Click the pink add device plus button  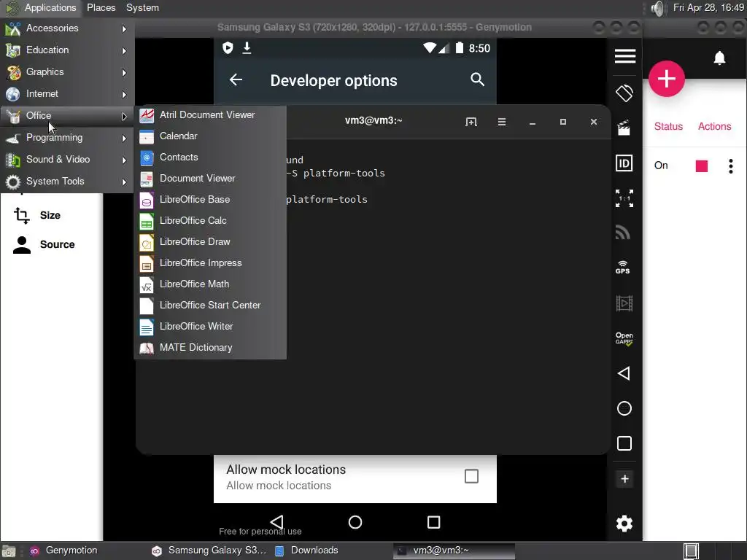tap(667, 79)
